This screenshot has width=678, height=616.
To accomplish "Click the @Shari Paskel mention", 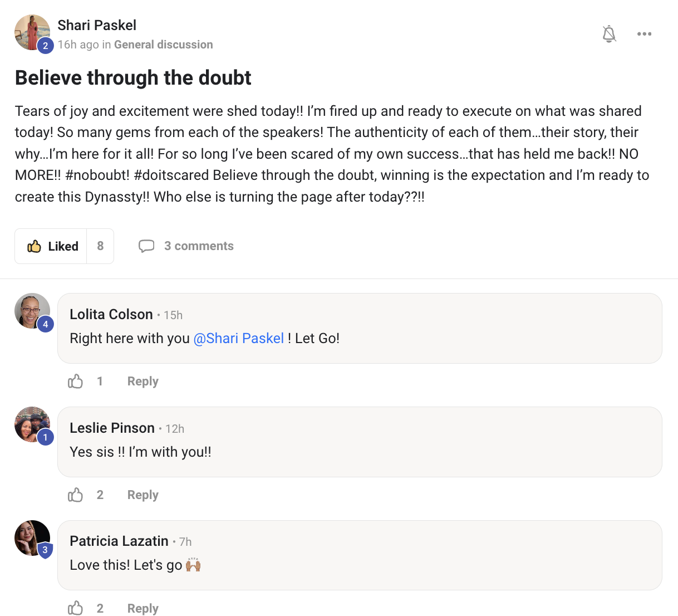I will [x=238, y=339].
